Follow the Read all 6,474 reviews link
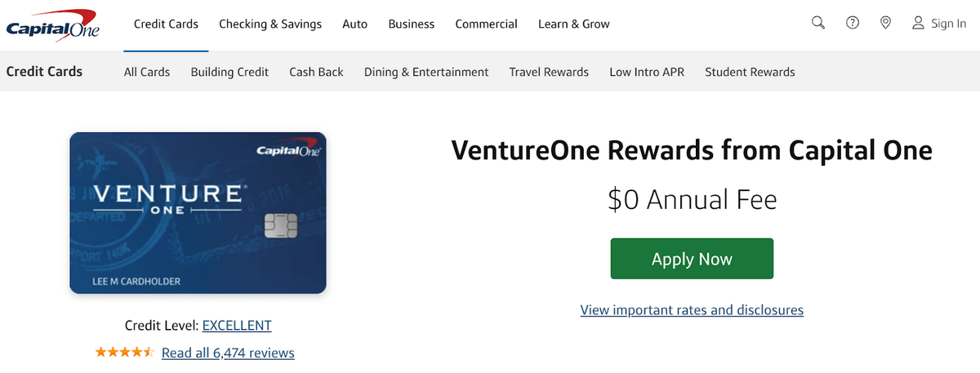The width and height of the screenshot is (980, 373). [x=228, y=353]
